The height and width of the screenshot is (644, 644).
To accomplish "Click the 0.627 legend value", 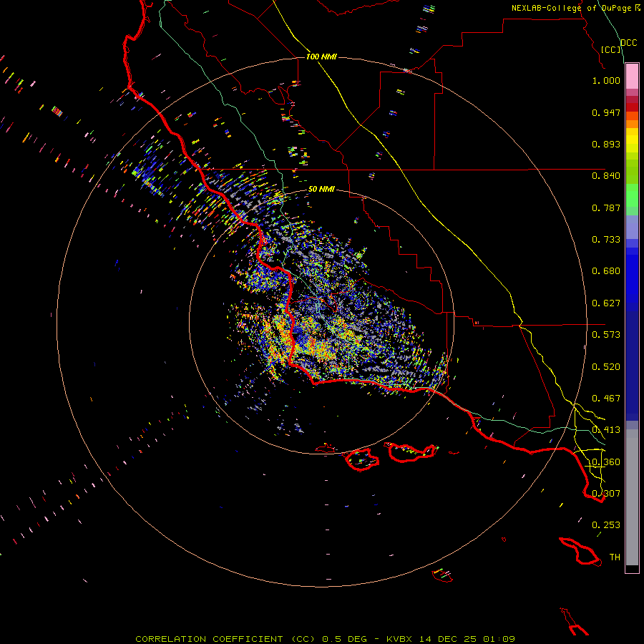I will (606, 303).
